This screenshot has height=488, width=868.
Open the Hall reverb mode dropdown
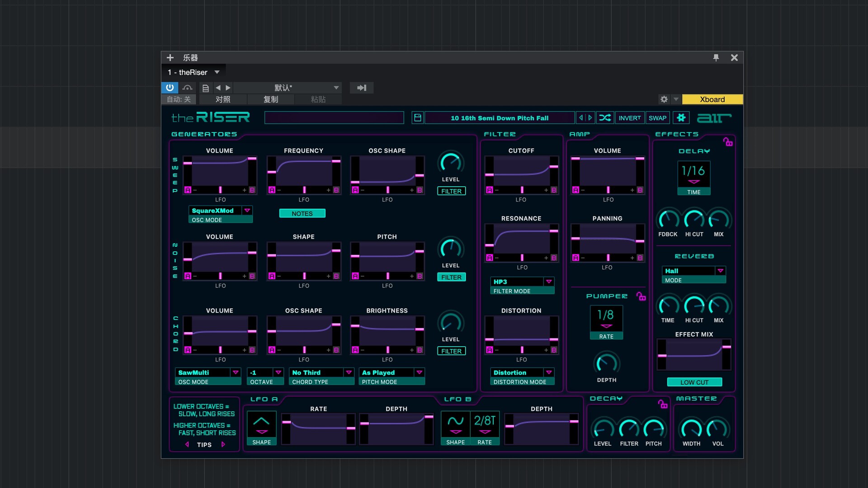[721, 271]
